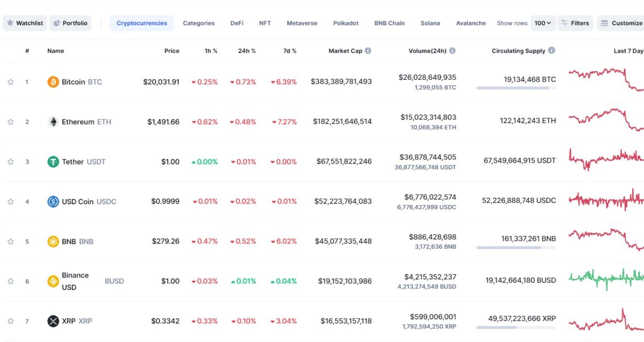
Task: Click the Binance USD logo icon
Action: (x=53, y=281)
